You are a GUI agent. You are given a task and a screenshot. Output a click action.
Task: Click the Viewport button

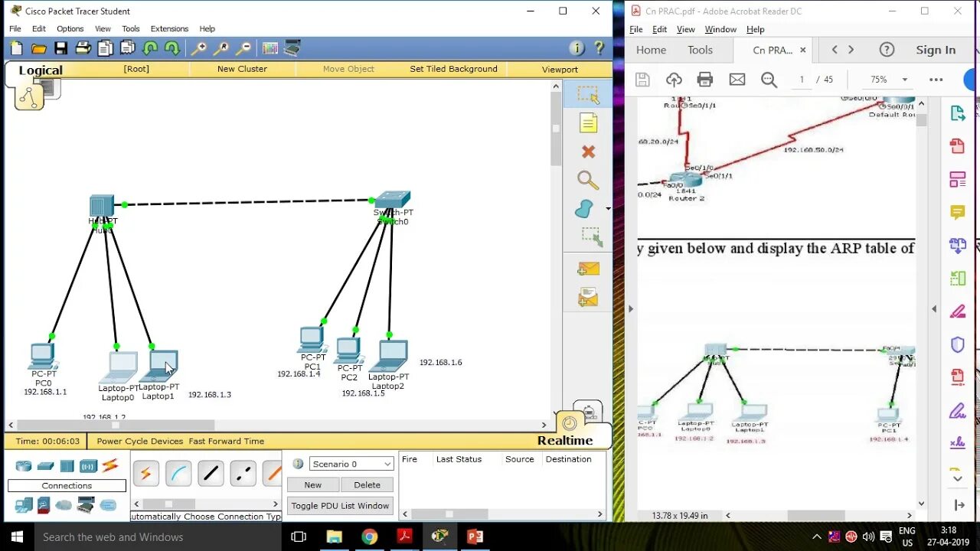(x=560, y=69)
